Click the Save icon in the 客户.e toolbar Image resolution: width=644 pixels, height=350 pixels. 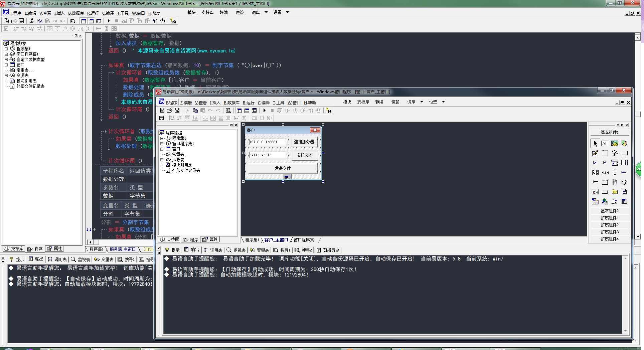177,111
